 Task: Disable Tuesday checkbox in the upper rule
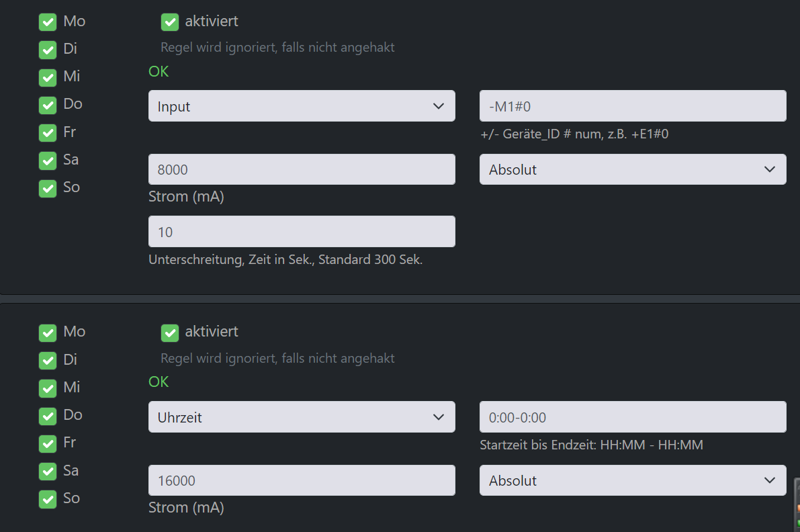click(48, 49)
